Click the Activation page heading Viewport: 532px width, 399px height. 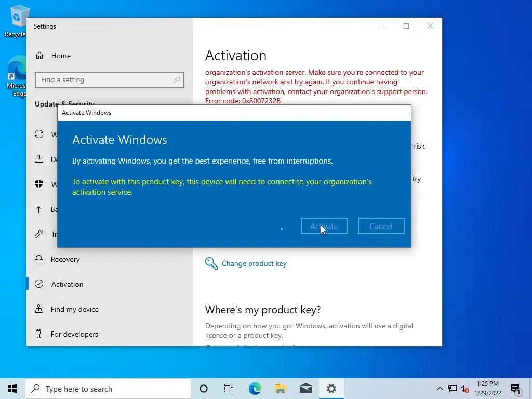click(x=236, y=55)
